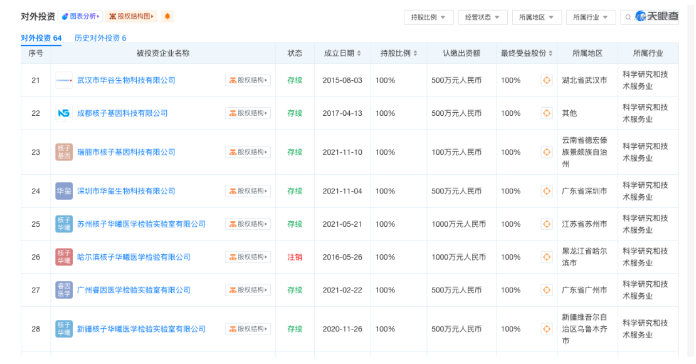The height and width of the screenshot is (364, 696).
Task: Sort by 成立日期 column header
Action: coord(342,53)
